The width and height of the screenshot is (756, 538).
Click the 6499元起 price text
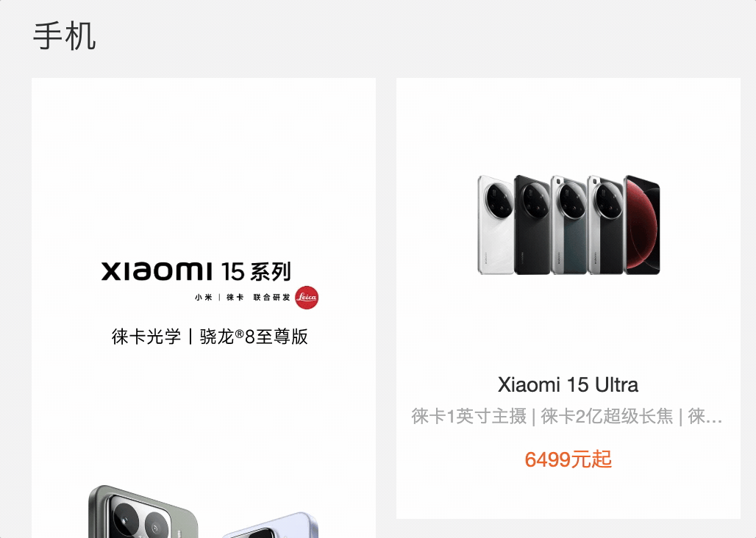coord(568,459)
